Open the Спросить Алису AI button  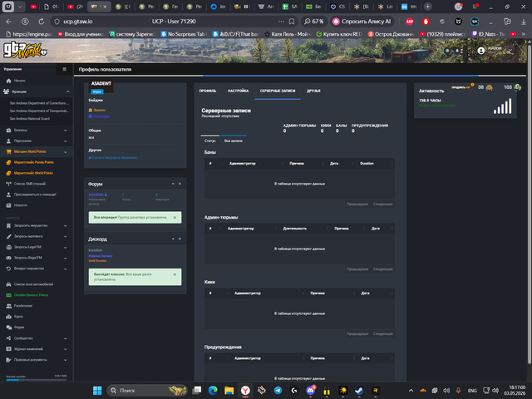tap(362, 22)
